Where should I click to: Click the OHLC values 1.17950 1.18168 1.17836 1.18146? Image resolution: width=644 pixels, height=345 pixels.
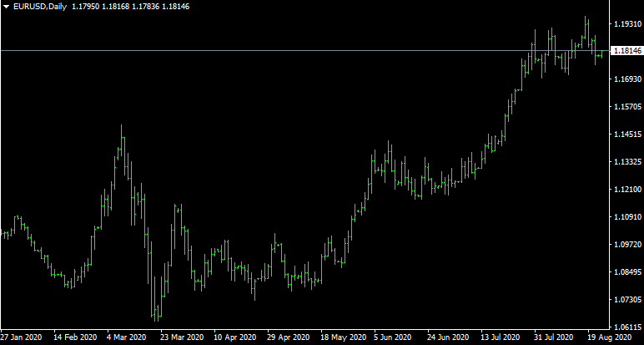(x=131, y=7)
